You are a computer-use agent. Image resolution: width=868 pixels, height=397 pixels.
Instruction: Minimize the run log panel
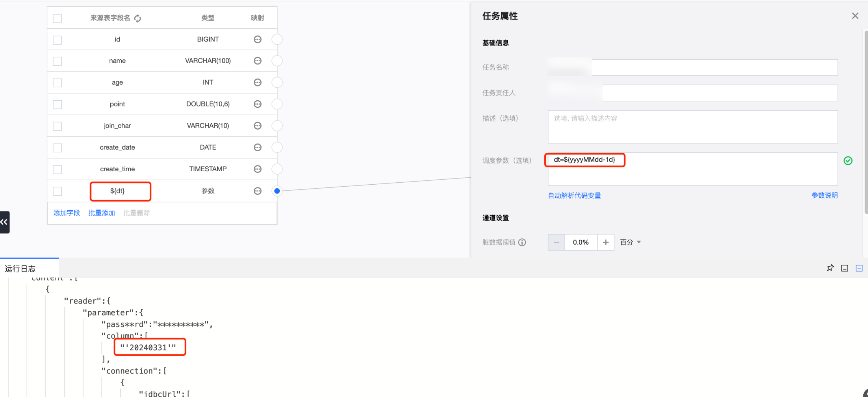point(859,268)
